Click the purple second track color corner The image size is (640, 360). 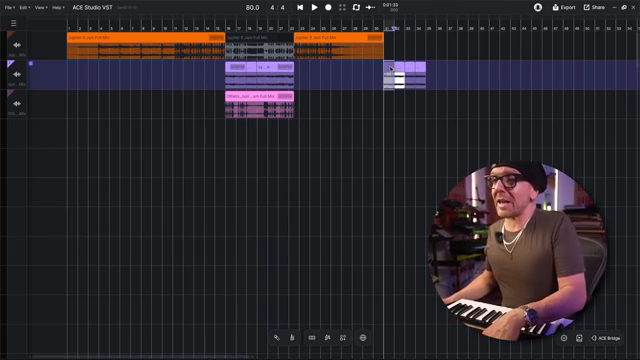(10, 63)
